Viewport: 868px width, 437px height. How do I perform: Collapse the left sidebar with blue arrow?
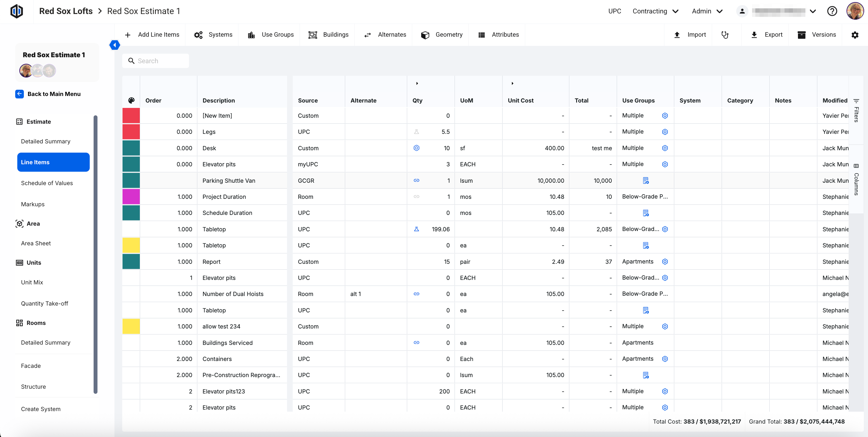(x=114, y=45)
